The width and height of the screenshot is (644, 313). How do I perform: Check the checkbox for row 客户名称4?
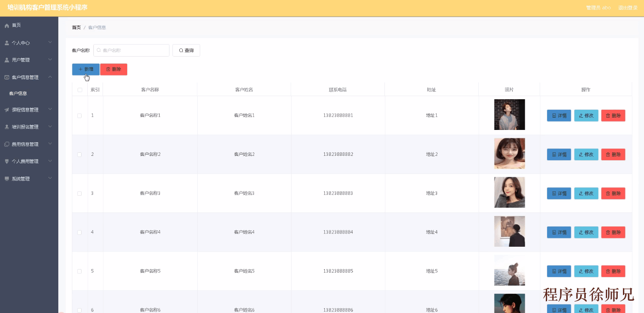coord(79,232)
